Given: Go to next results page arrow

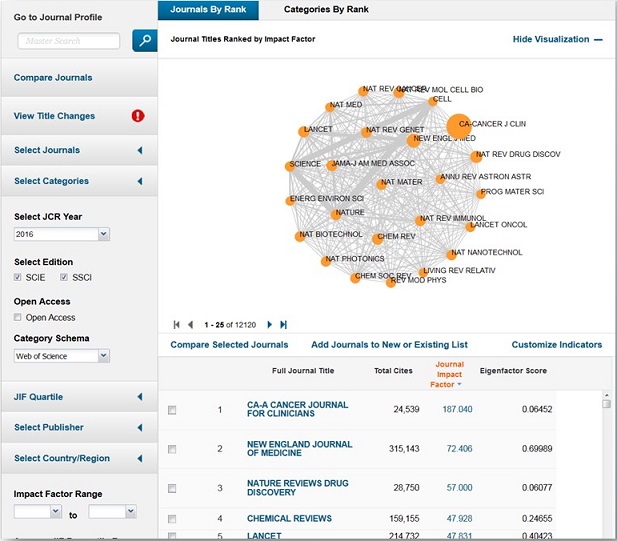Looking at the screenshot, I should 270,325.
